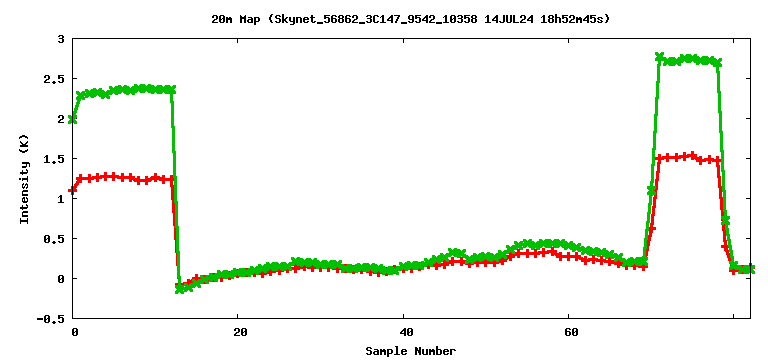
Task: Click the 'Intensity (K)' y-axis label
Action: tap(24, 180)
